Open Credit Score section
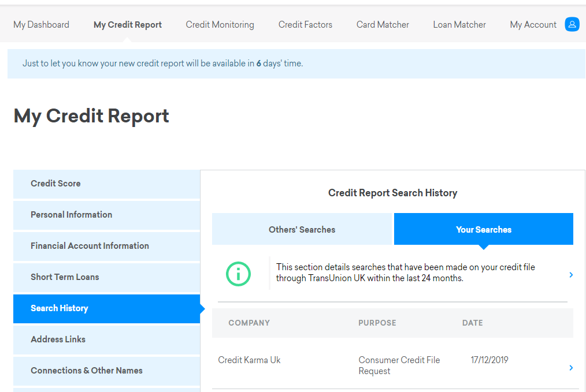586x392 pixels. [106, 184]
